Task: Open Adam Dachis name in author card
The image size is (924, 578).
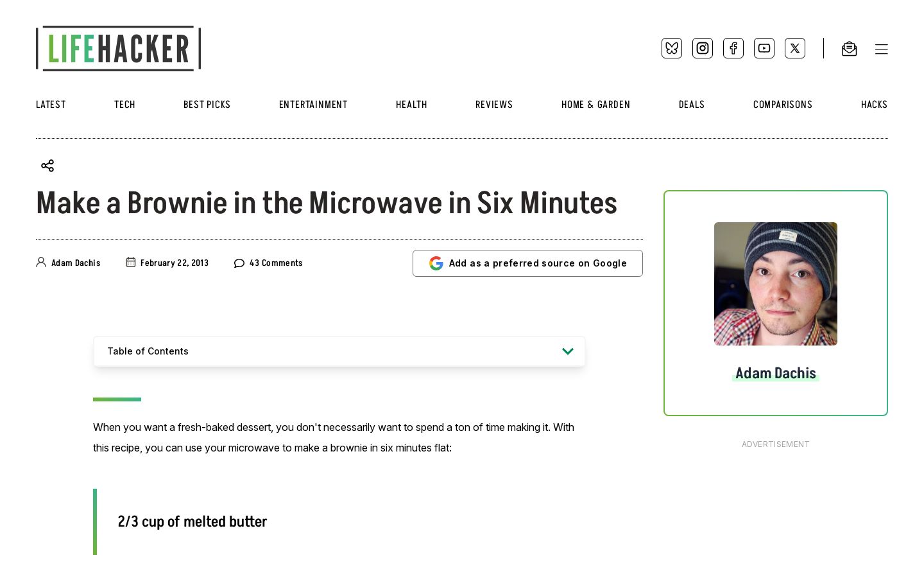Action: coord(776,373)
